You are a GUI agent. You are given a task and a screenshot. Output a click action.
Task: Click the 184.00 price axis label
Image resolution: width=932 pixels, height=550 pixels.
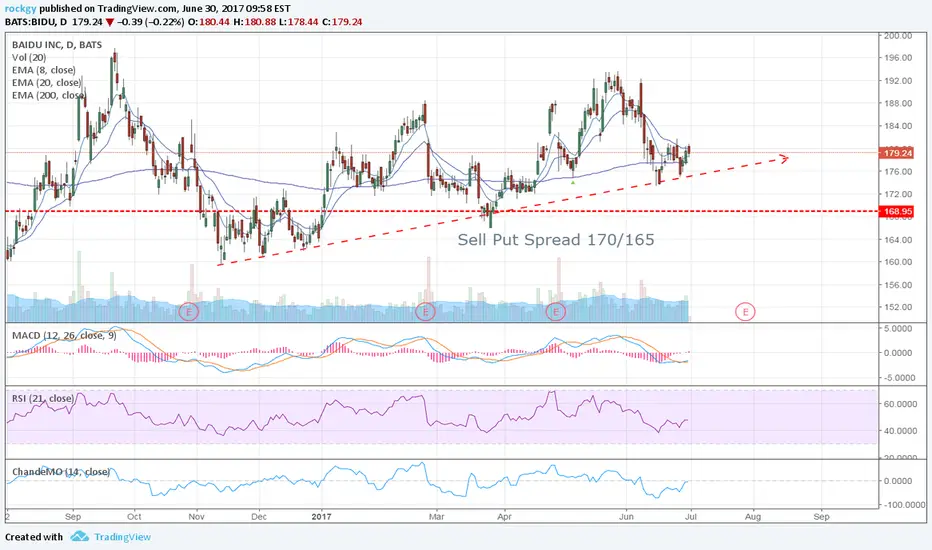898,126
